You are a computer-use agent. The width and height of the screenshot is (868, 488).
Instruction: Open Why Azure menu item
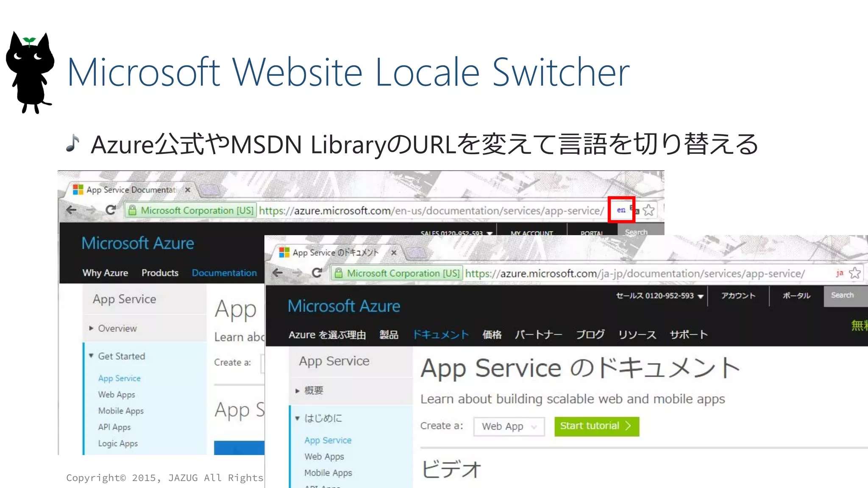[x=105, y=273]
